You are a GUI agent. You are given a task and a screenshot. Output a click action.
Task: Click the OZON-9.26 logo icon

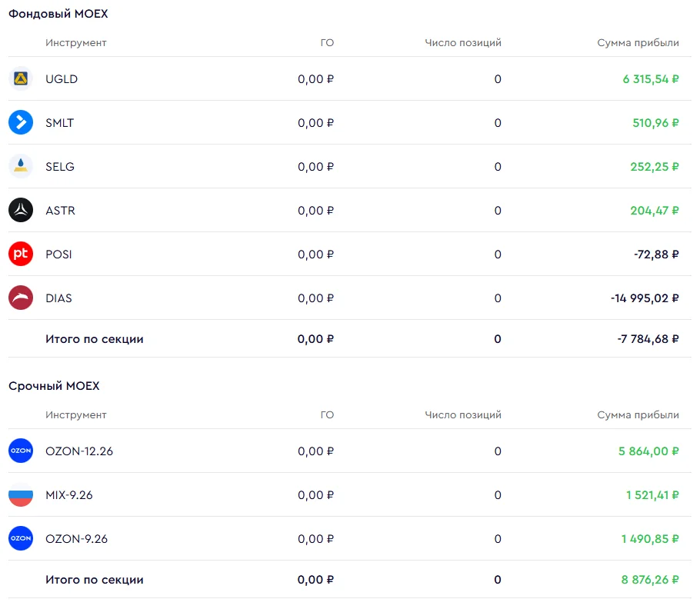point(21,538)
